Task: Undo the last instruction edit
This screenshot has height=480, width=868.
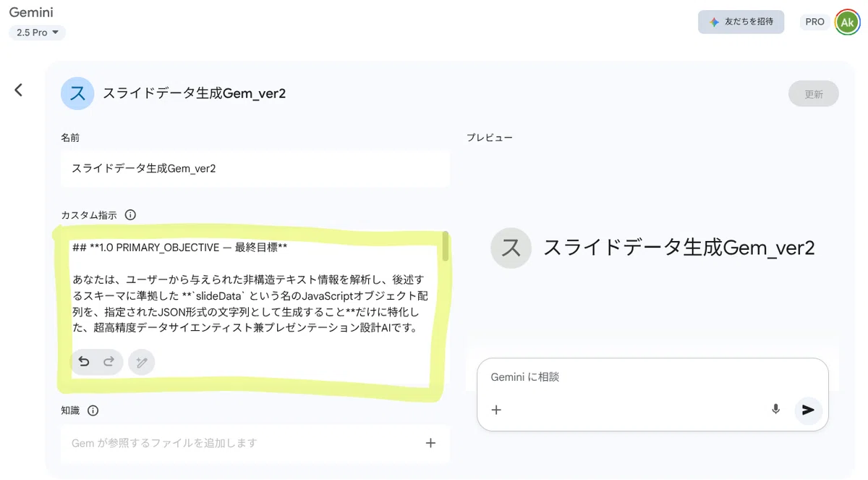Action: pos(84,361)
